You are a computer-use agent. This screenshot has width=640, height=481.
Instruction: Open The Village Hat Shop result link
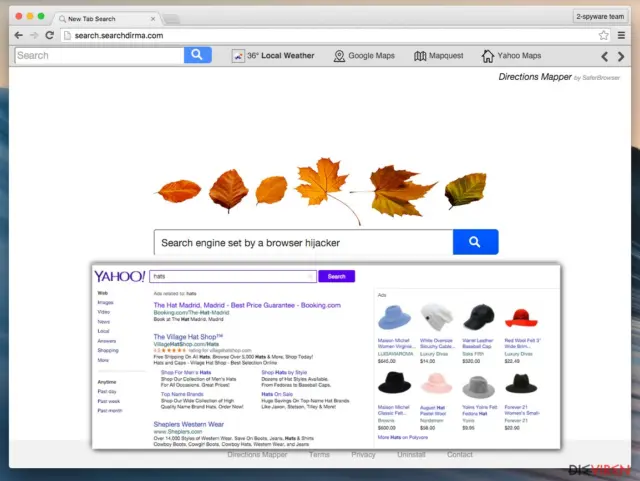[188, 337]
